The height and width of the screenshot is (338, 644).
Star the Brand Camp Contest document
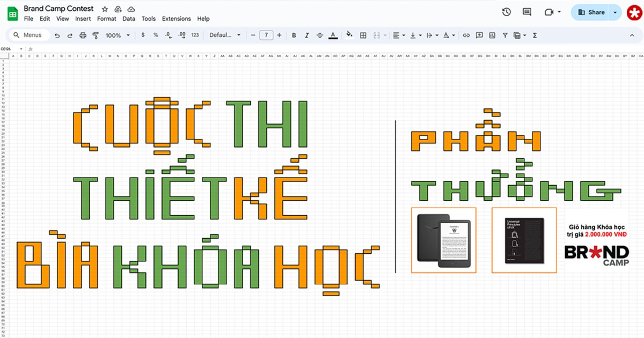(x=105, y=9)
